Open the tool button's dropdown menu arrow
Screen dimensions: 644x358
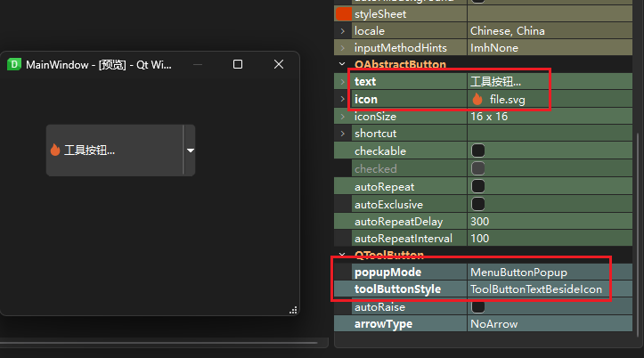click(x=190, y=151)
